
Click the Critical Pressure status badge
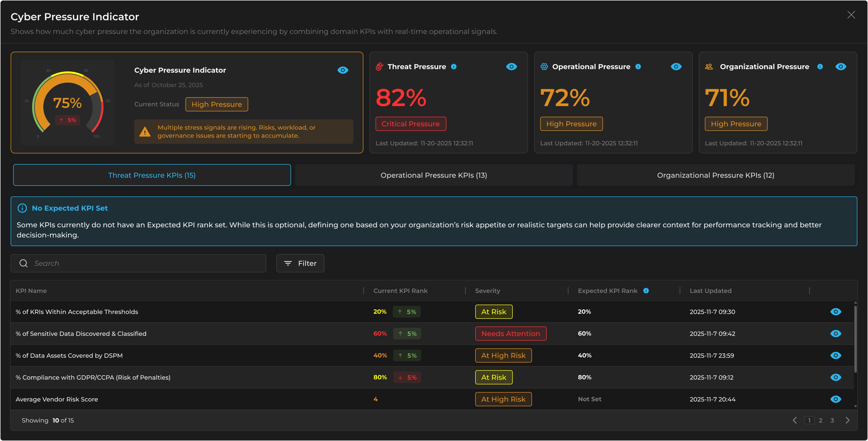[410, 124]
